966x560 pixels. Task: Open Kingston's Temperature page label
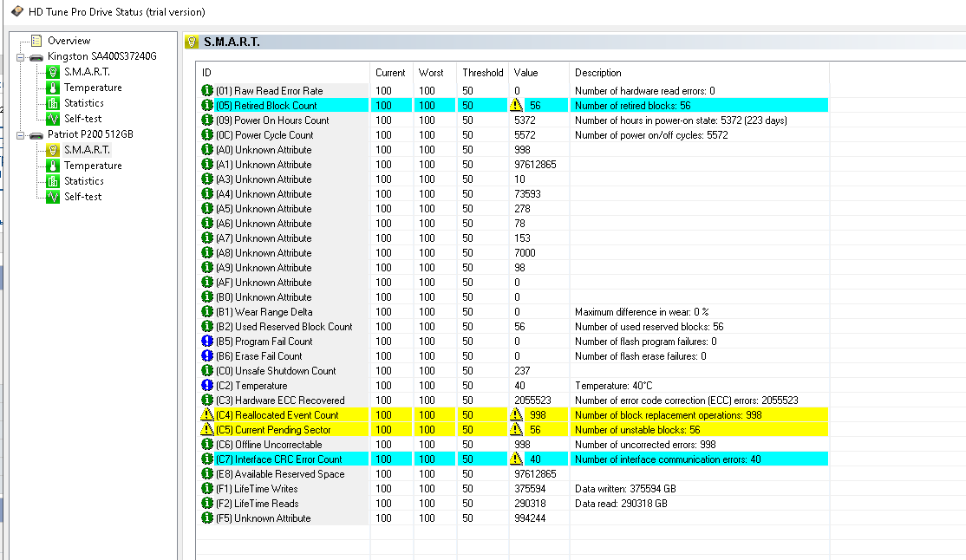tap(93, 88)
